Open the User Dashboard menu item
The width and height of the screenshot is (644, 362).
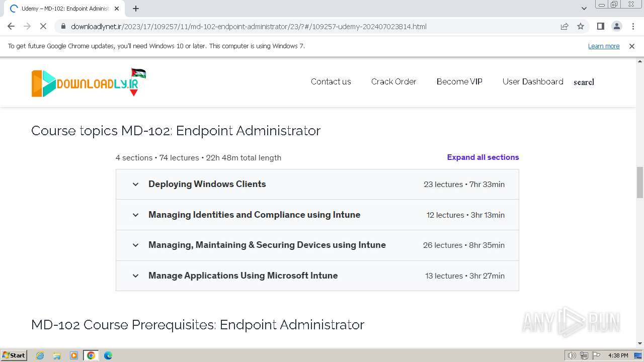(x=533, y=81)
